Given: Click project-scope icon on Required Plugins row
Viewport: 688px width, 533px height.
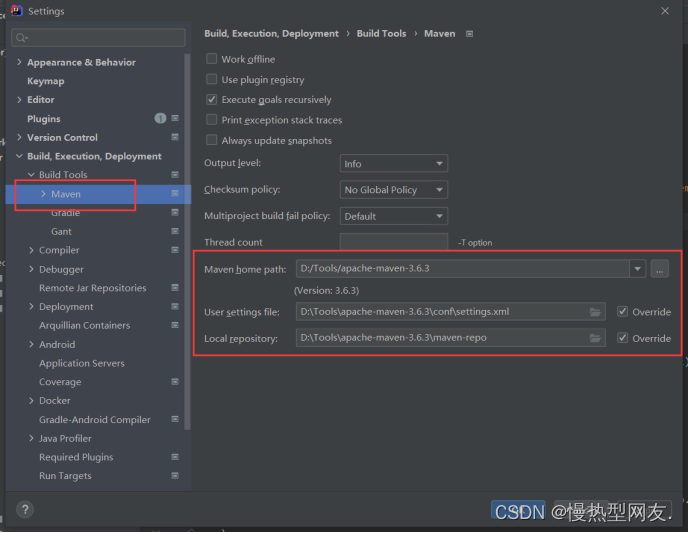Looking at the screenshot, I should 175,457.
